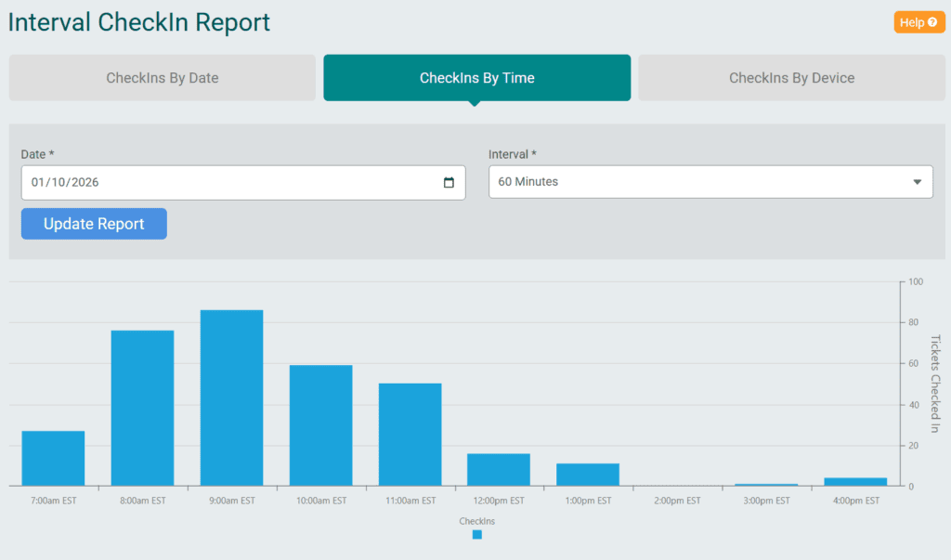This screenshot has width=951, height=560.
Task: Click the chevron on the Interval selector
Action: tap(917, 182)
